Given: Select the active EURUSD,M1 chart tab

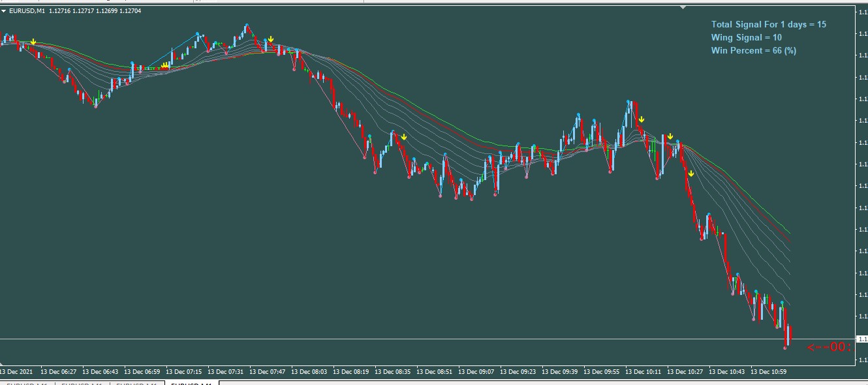Looking at the screenshot, I should tap(191, 383).
